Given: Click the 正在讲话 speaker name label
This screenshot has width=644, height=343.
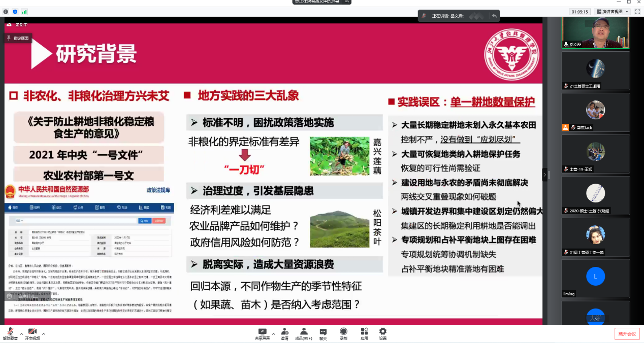Looking at the screenshot, I should click(448, 16).
